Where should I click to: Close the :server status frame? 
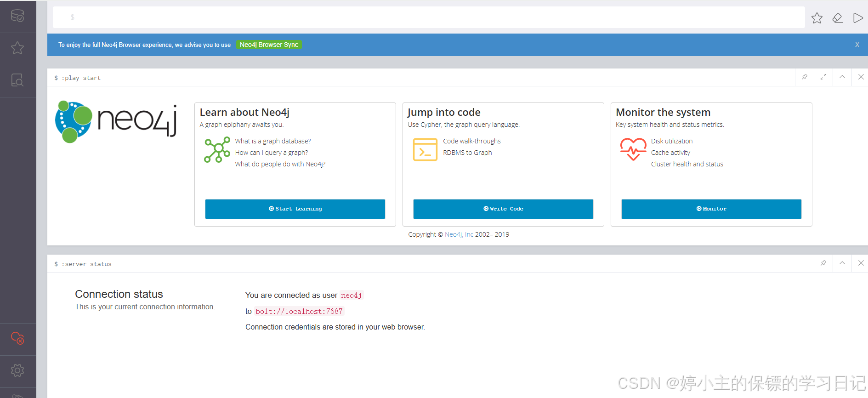861,263
